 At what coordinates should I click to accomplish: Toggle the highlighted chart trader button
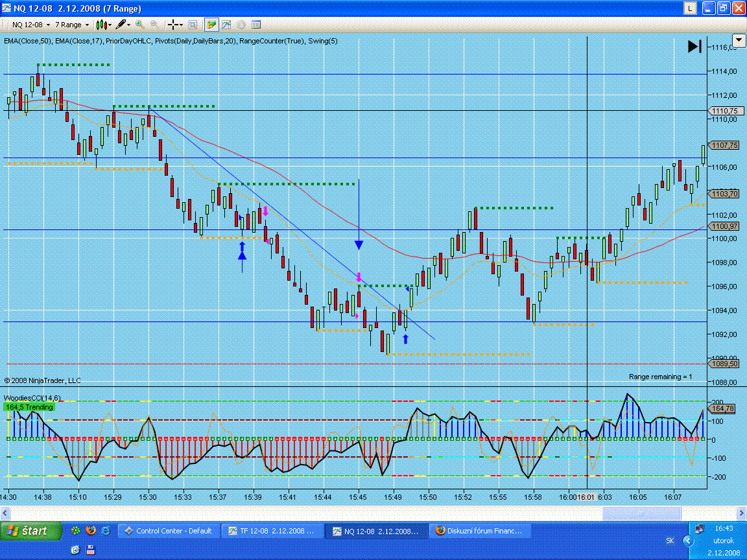211,25
